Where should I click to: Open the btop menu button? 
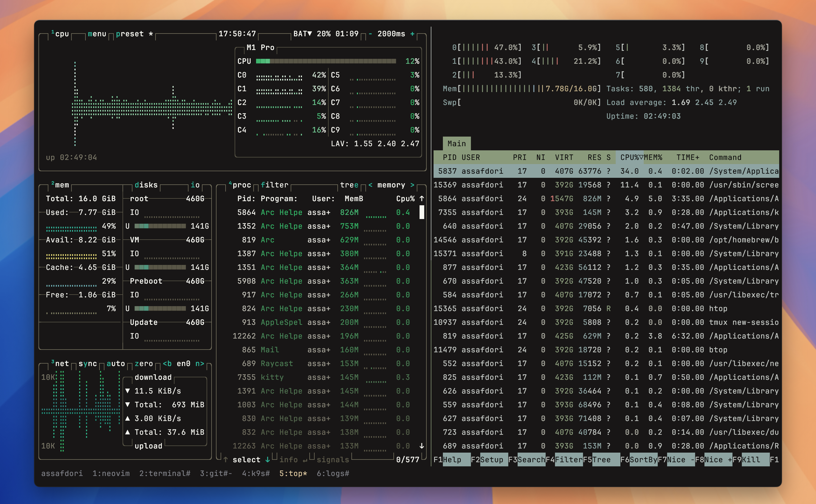[97, 34]
